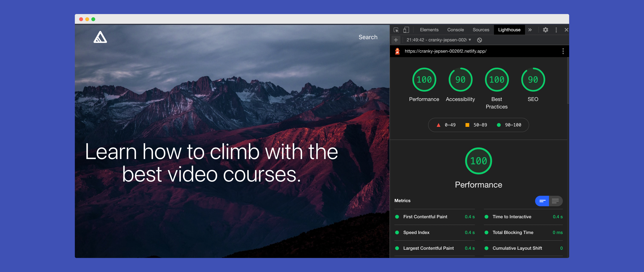Show more DevTools tabs via chevrons
The image size is (644, 272).
point(530,30)
